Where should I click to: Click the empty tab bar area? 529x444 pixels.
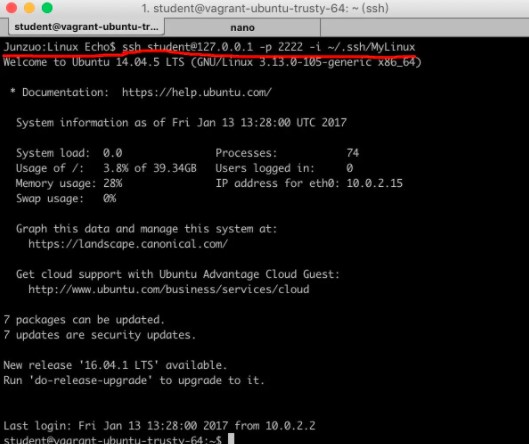(x=424, y=27)
